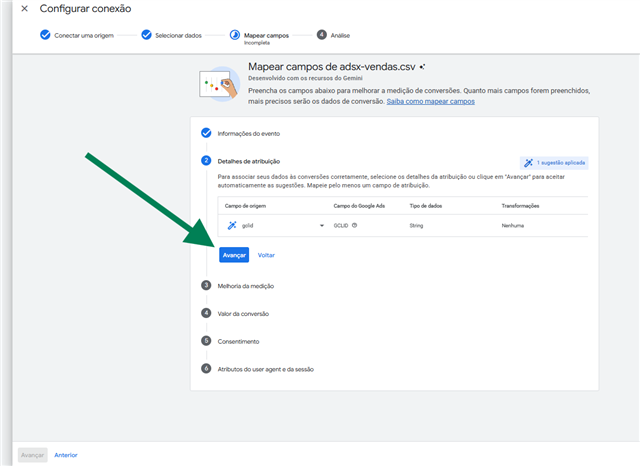Click the Gemini sparkle icon beside adsx-vendas.csv

422,67
